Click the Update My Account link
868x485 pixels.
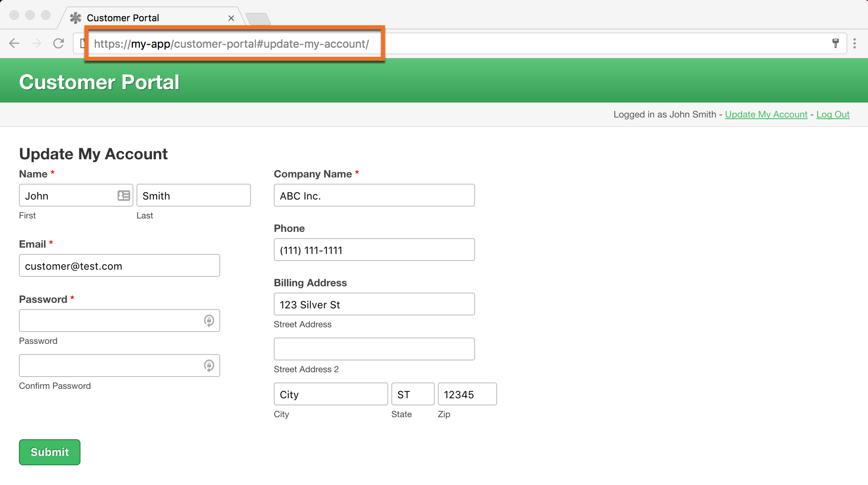coord(766,114)
